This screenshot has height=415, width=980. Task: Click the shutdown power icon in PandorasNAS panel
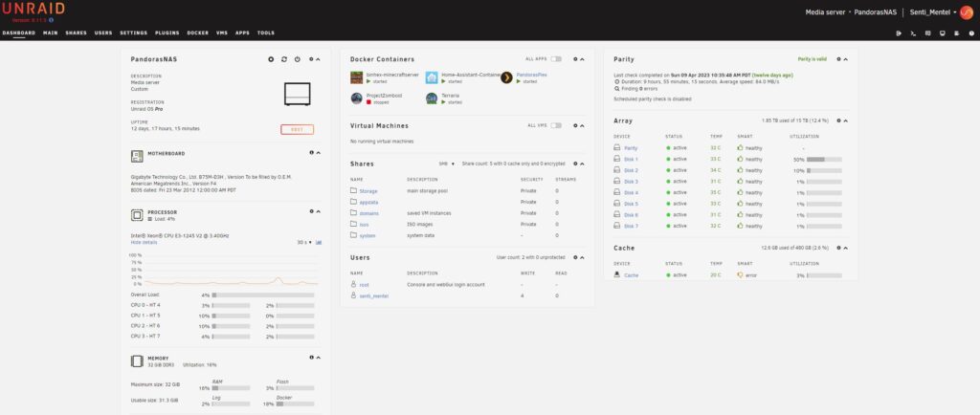298,59
